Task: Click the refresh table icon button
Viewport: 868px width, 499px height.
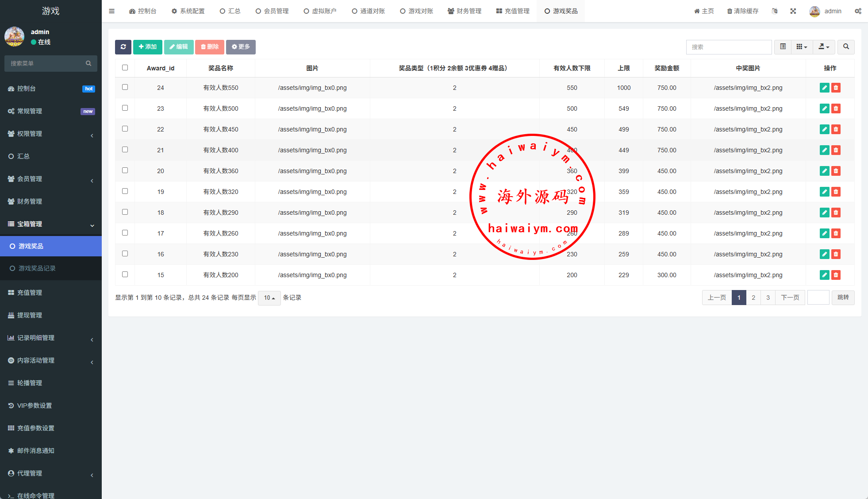Action: click(x=123, y=47)
